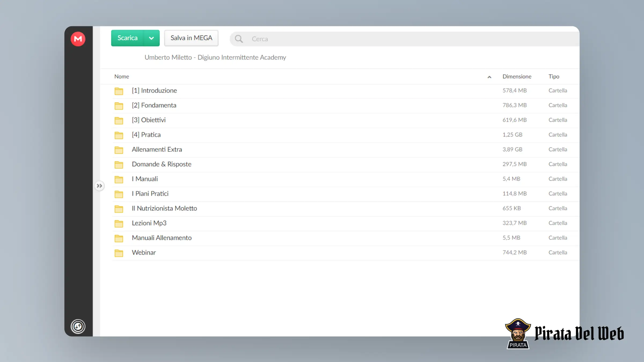Select the I Manuali folder icon
644x362 pixels.
119,180
